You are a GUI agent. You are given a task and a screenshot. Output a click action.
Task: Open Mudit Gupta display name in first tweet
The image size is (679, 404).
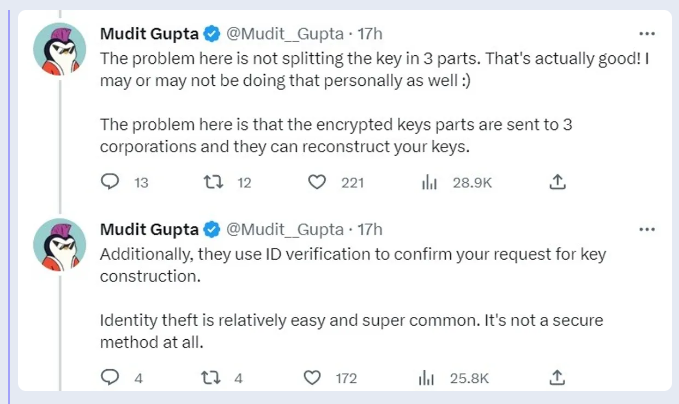pyautogui.click(x=149, y=34)
